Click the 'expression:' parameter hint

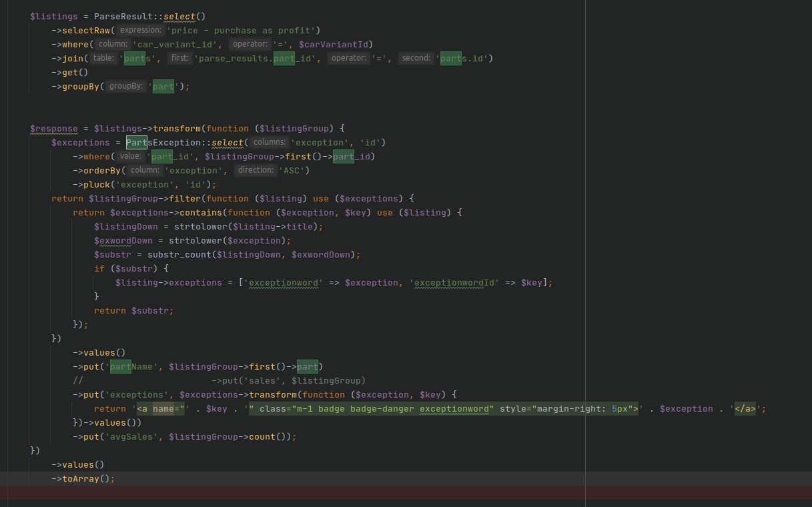click(x=140, y=30)
